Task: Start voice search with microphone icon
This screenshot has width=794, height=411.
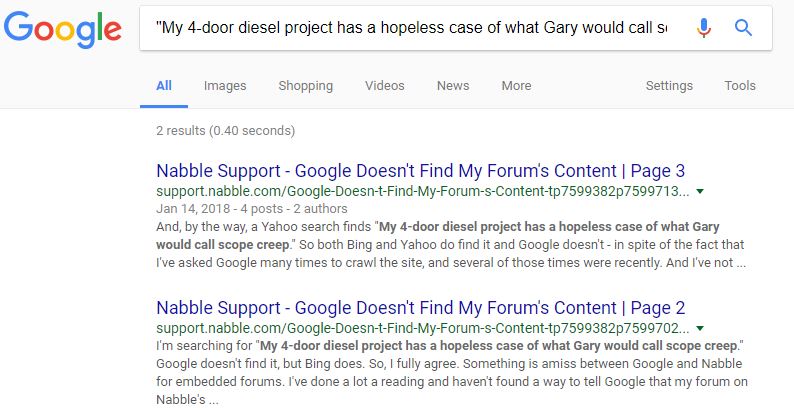Action: click(704, 28)
